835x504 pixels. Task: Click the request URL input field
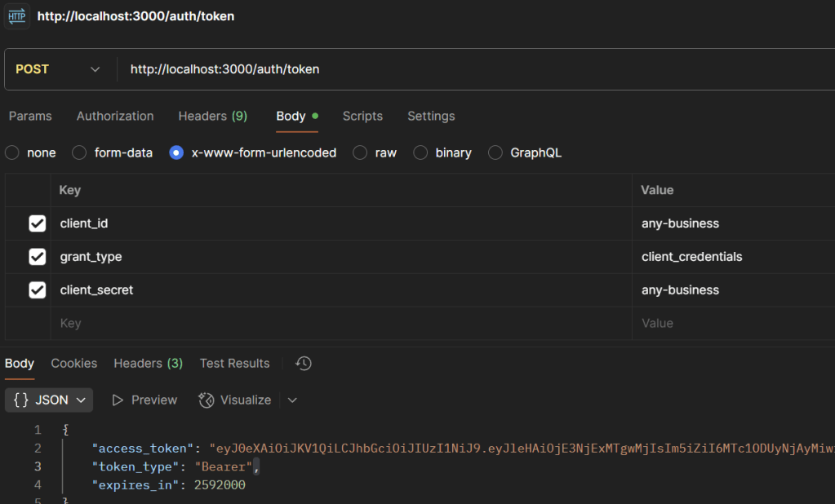473,69
